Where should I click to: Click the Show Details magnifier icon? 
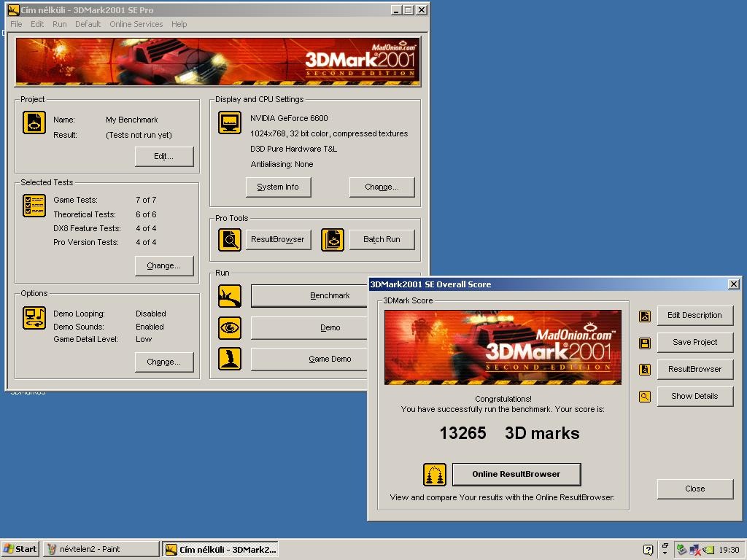tap(645, 396)
